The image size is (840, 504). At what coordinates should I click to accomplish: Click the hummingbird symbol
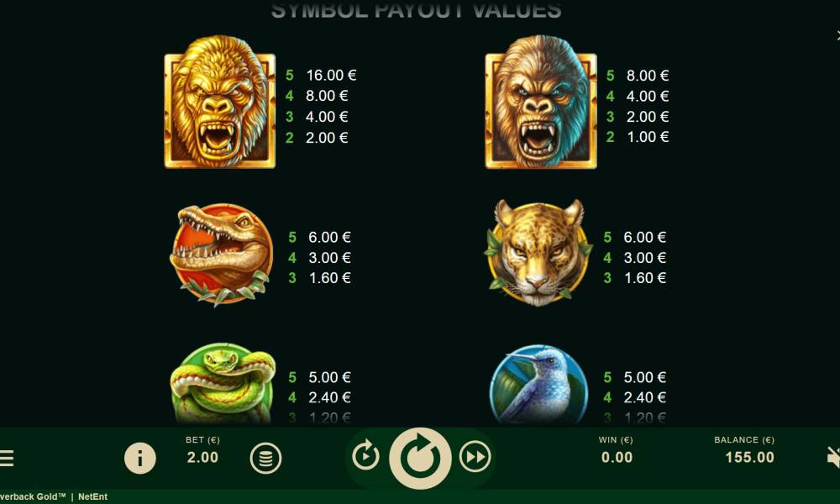pyautogui.click(x=539, y=384)
